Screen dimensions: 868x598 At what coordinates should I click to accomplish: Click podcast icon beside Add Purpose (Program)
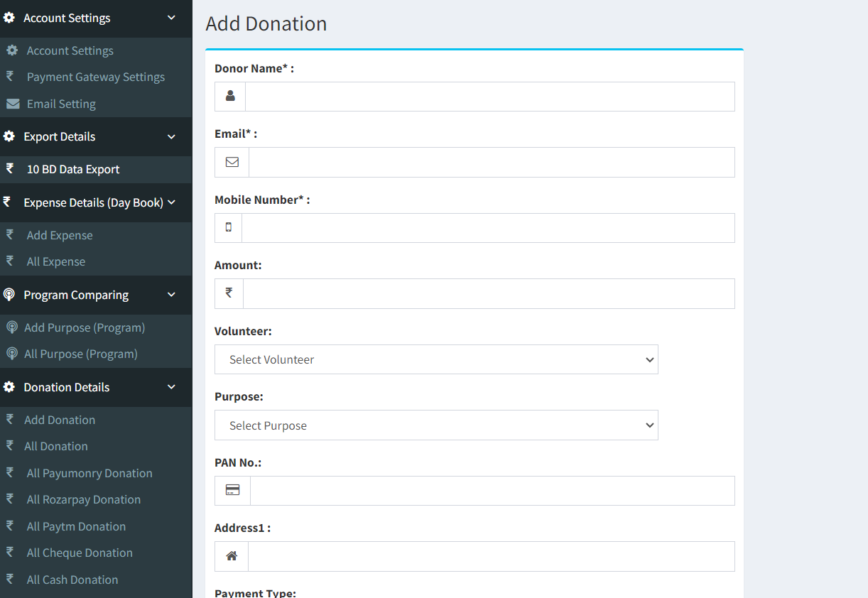11,327
